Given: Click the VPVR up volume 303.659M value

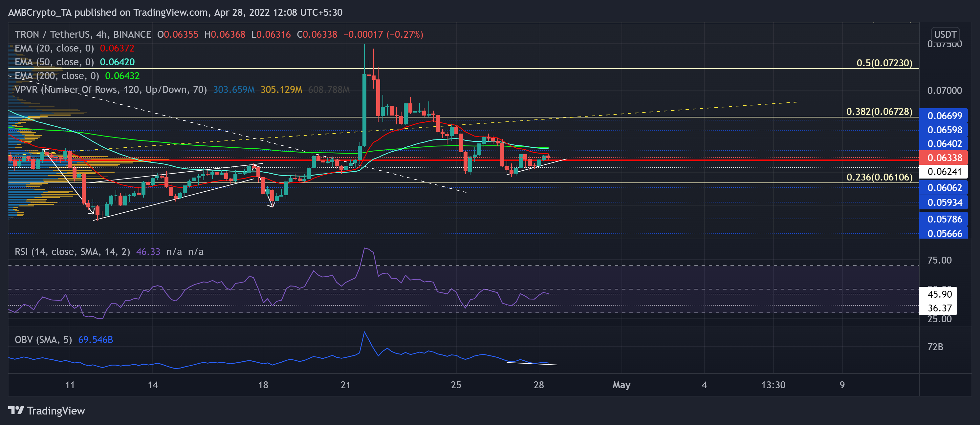Looking at the screenshot, I should pos(233,89).
